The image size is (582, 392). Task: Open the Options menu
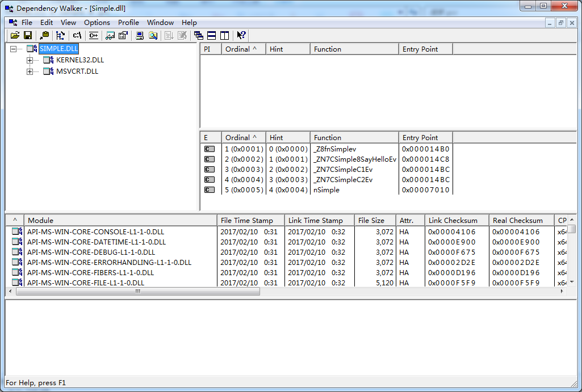[97, 23]
